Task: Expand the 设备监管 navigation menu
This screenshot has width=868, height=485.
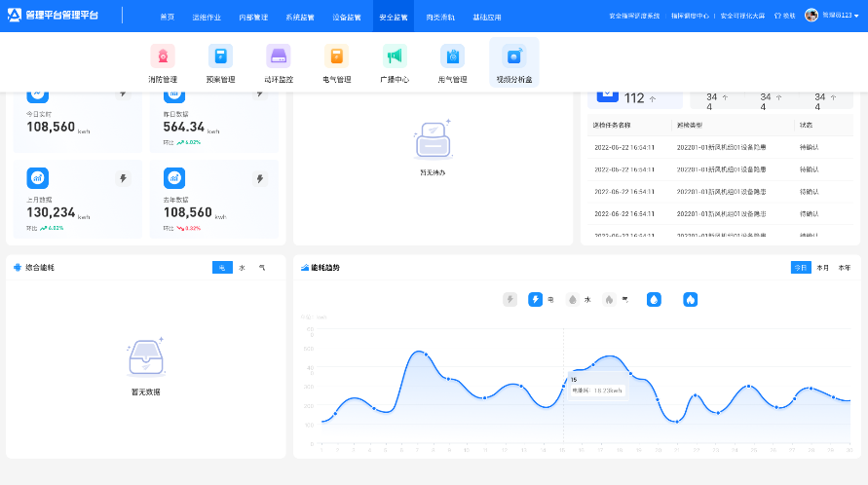Action: (x=346, y=17)
